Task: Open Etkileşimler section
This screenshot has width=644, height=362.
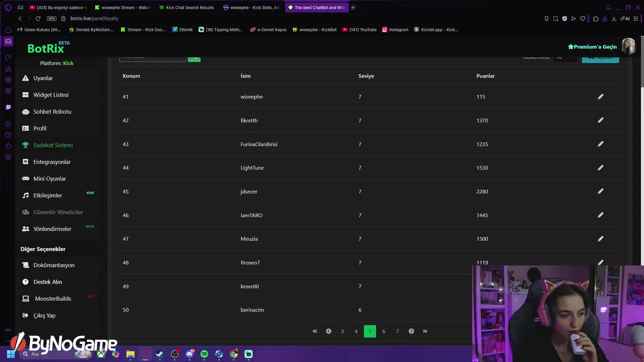Action: pos(47,195)
